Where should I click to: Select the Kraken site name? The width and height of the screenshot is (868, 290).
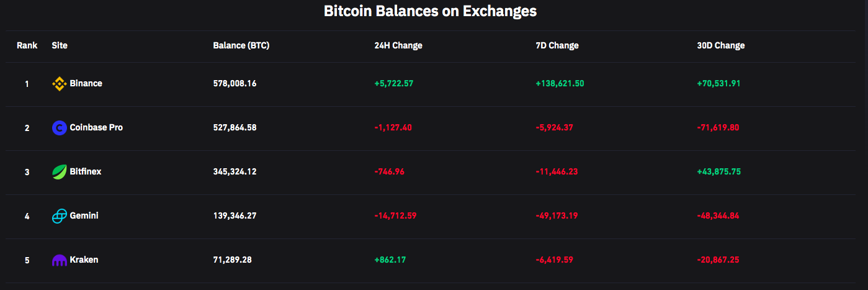click(x=84, y=260)
